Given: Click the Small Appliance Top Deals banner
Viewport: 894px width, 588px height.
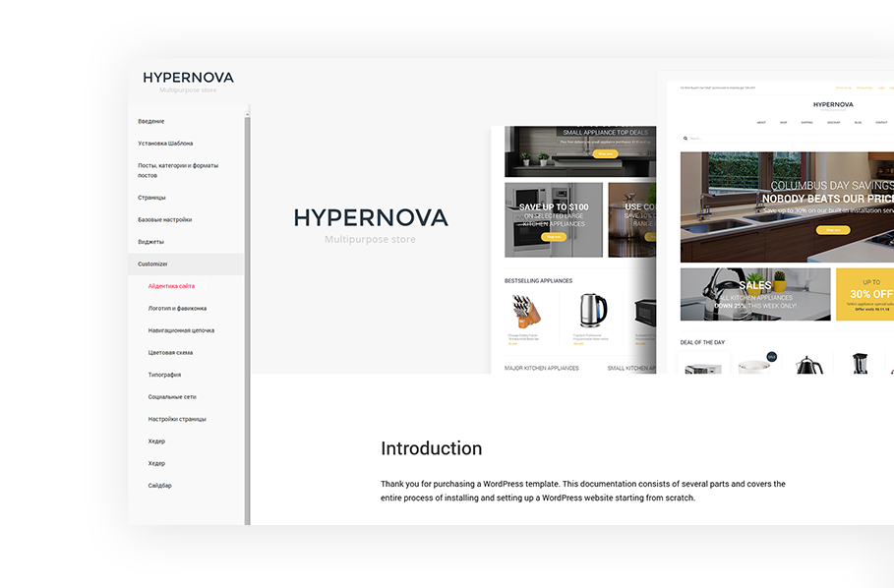Looking at the screenshot, I should pyautogui.click(x=580, y=151).
